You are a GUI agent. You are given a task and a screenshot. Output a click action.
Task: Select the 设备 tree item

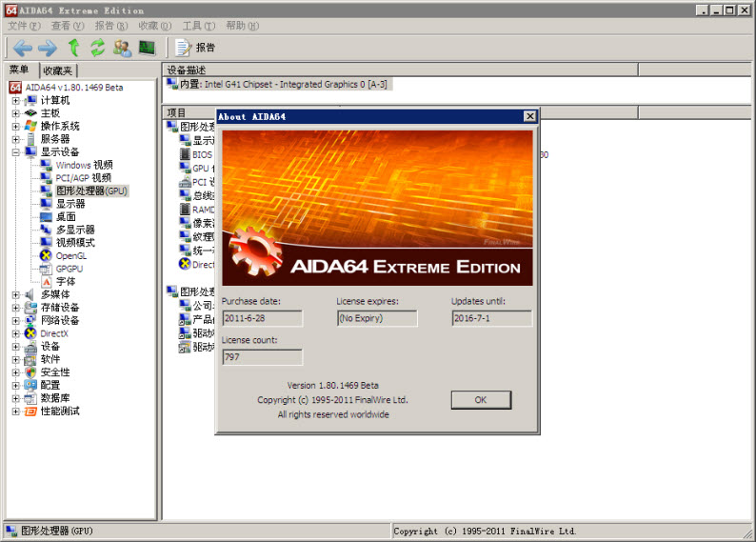click(50, 347)
